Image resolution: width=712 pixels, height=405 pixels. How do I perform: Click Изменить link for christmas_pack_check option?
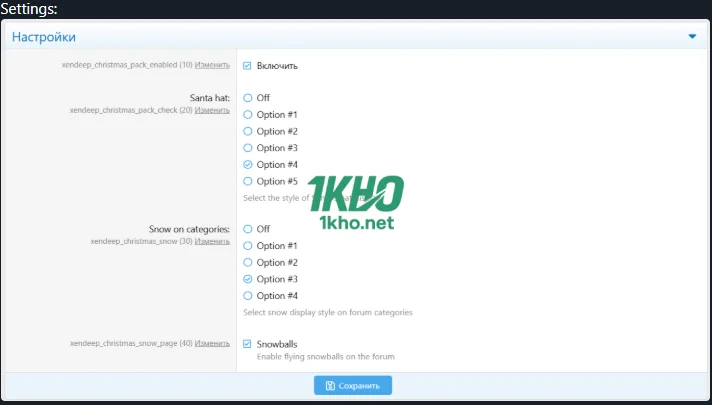pyautogui.click(x=212, y=111)
